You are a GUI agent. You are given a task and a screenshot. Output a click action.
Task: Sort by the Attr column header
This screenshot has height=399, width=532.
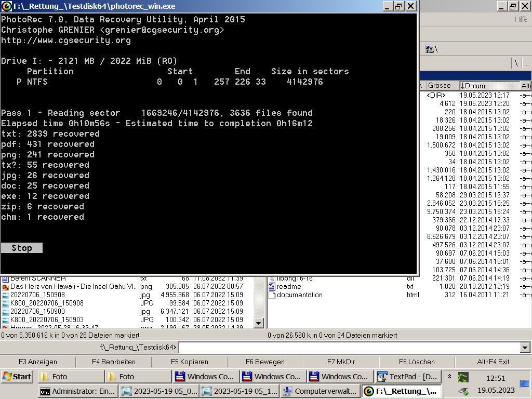click(526, 86)
